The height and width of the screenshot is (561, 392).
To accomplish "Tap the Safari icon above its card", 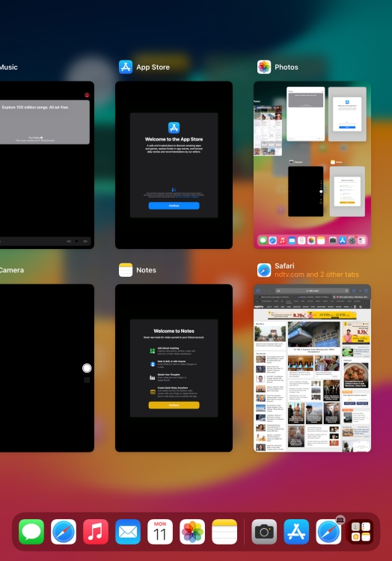I will 264,270.
